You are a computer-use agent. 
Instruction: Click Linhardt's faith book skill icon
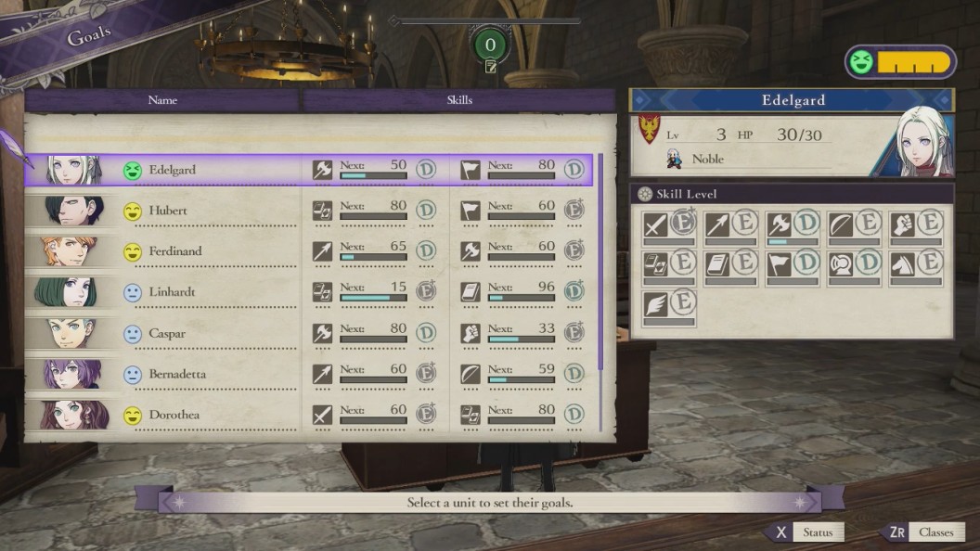(x=470, y=292)
